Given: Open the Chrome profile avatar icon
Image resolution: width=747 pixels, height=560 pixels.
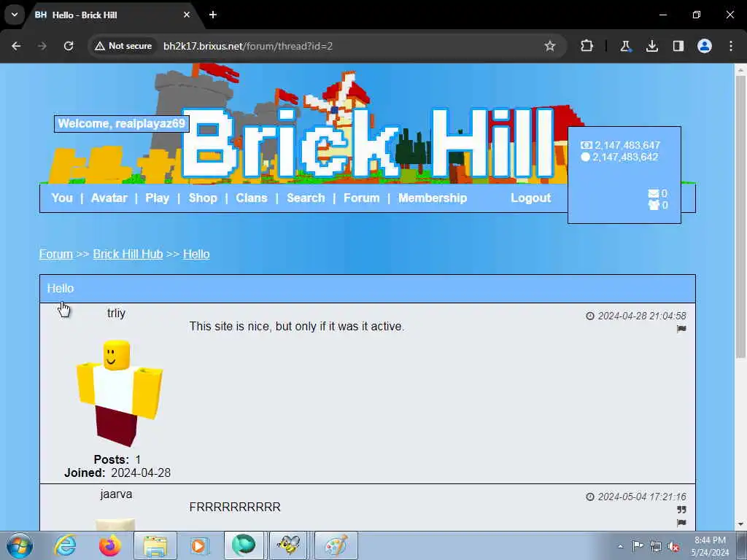Looking at the screenshot, I should pos(705,46).
